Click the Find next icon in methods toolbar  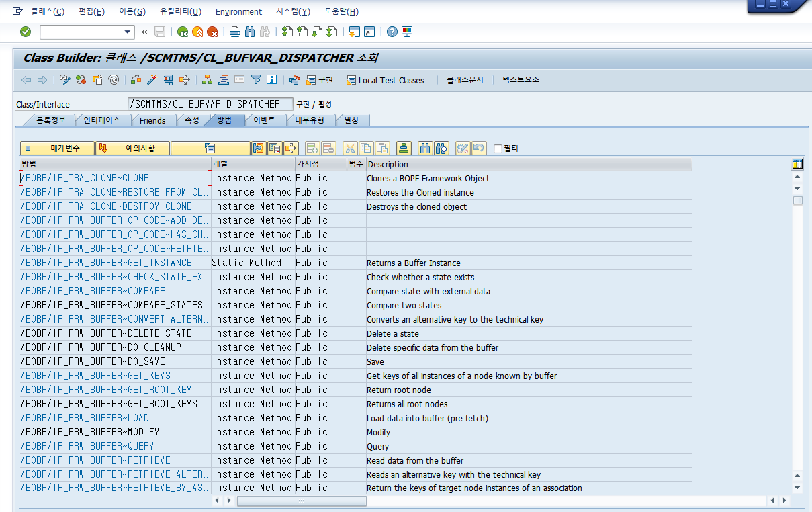tap(441, 148)
